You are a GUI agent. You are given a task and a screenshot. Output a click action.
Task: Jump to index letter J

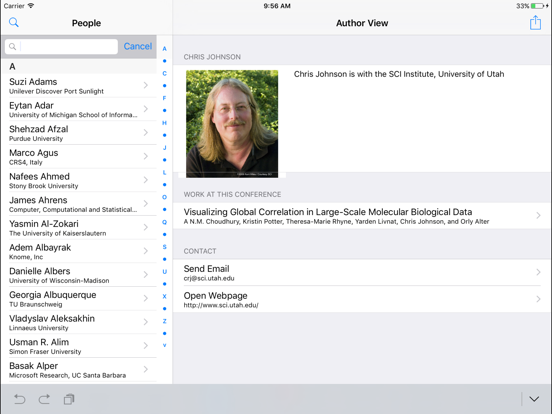point(164,148)
